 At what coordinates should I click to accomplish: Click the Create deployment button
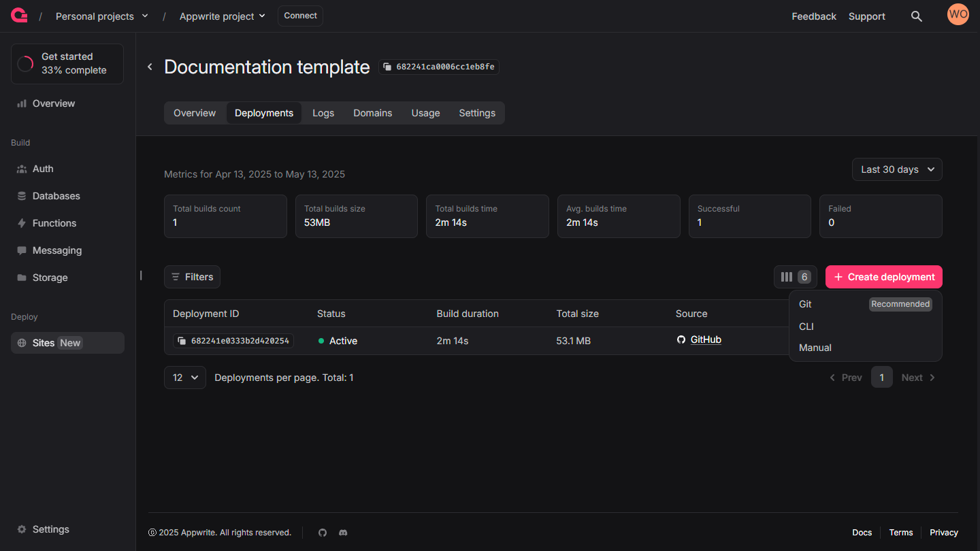pos(884,277)
